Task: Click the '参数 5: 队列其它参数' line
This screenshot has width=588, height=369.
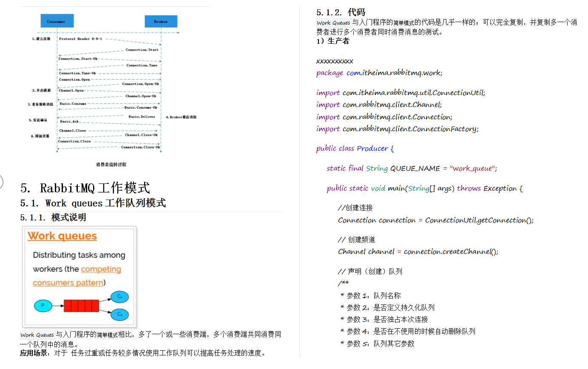Action: click(377, 344)
